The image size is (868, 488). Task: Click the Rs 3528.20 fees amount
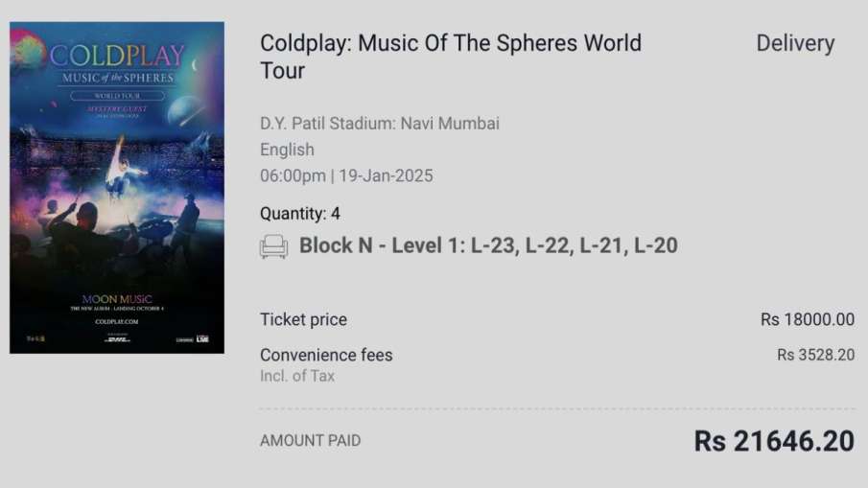815,355
